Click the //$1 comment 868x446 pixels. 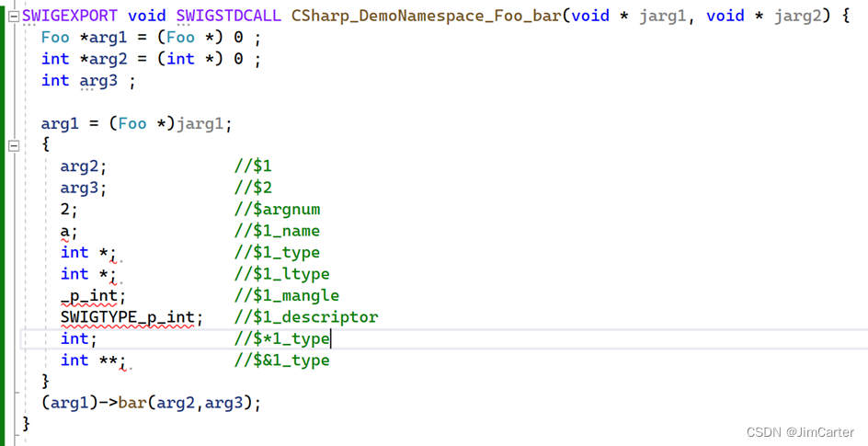point(253,166)
